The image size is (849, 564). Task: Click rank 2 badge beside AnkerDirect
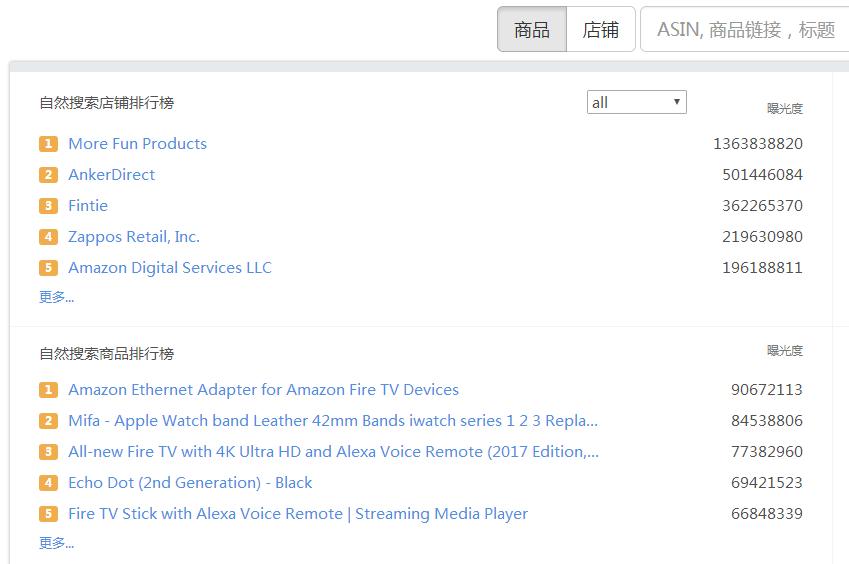pos(48,175)
